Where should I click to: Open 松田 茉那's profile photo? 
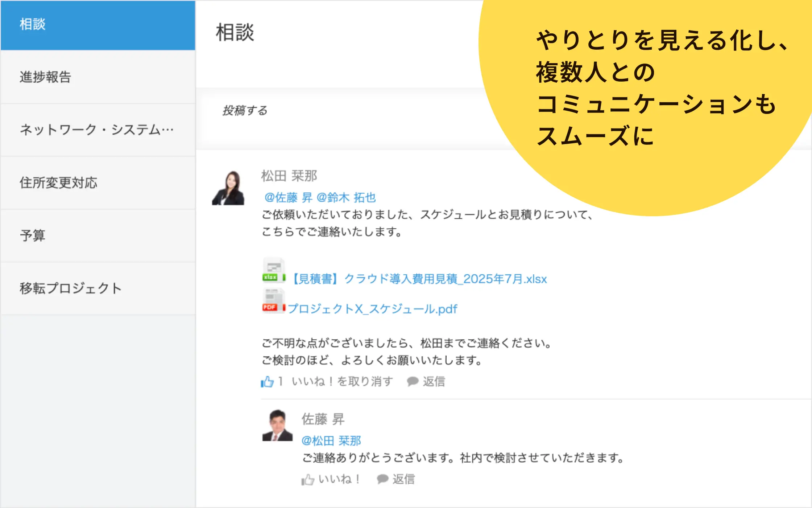tap(229, 188)
